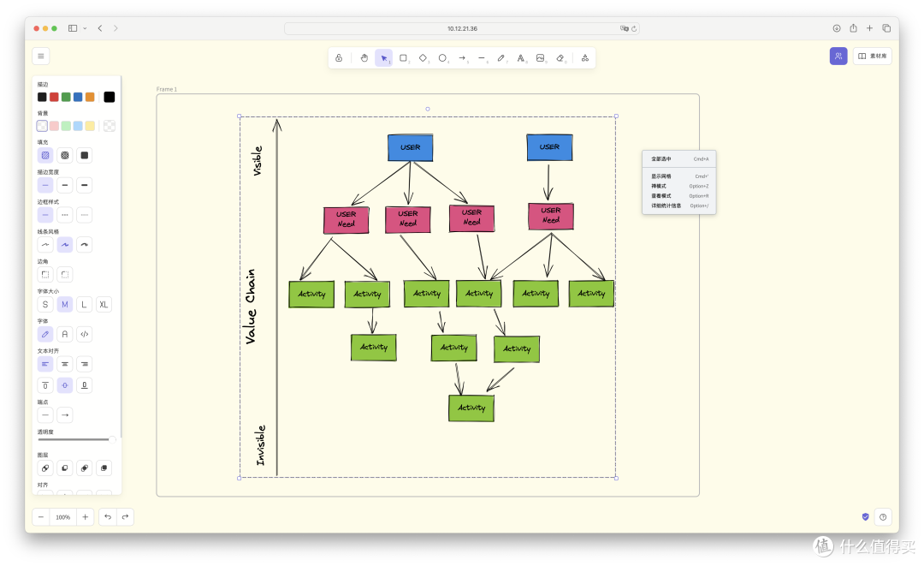Send selection to back layer

[x=45, y=468]
